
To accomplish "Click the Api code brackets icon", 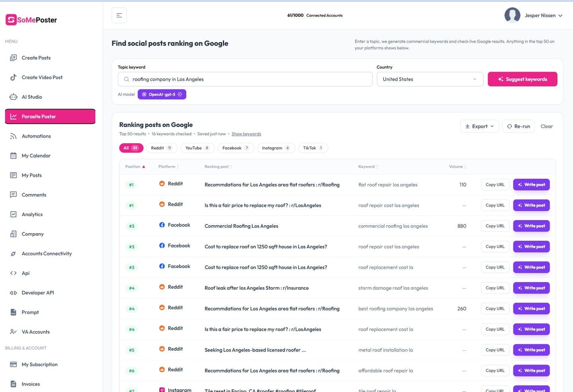I will click(x=14, y=273).
